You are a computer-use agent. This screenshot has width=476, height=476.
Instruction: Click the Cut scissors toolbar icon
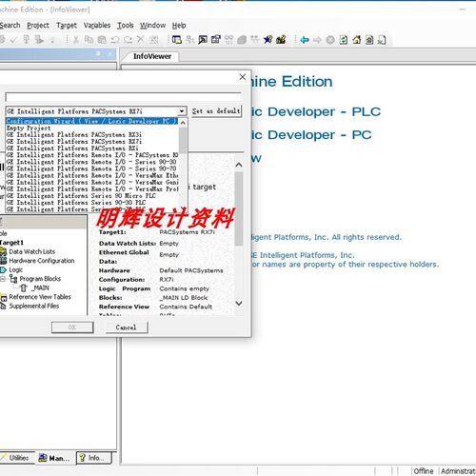pyautogui.click(x=76, y=40)
